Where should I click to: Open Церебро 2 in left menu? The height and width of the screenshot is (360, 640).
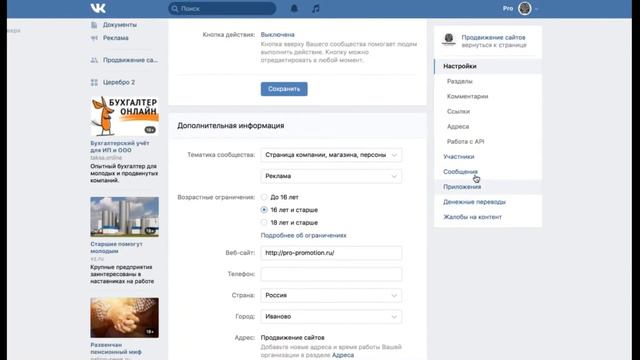(x=119, y=82)
